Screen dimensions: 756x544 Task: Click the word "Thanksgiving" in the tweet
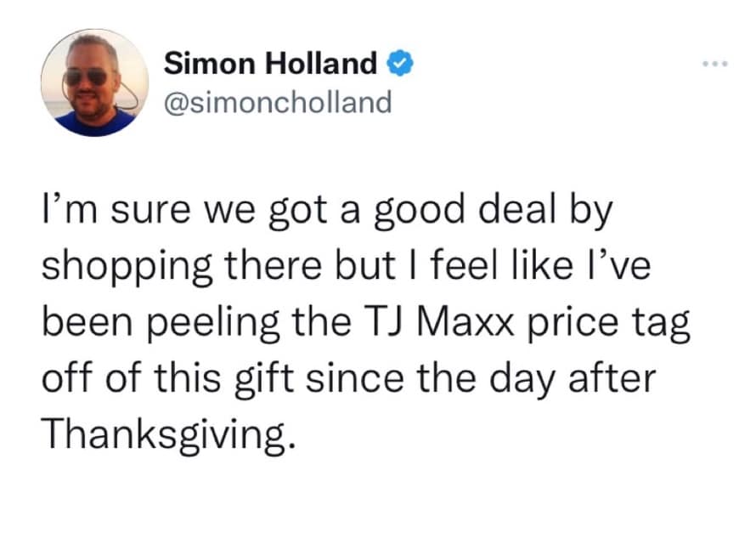(x=169, y=435)
